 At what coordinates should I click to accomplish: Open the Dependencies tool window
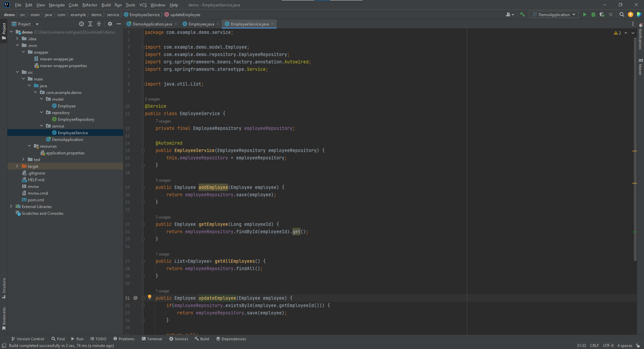(231, 339)
